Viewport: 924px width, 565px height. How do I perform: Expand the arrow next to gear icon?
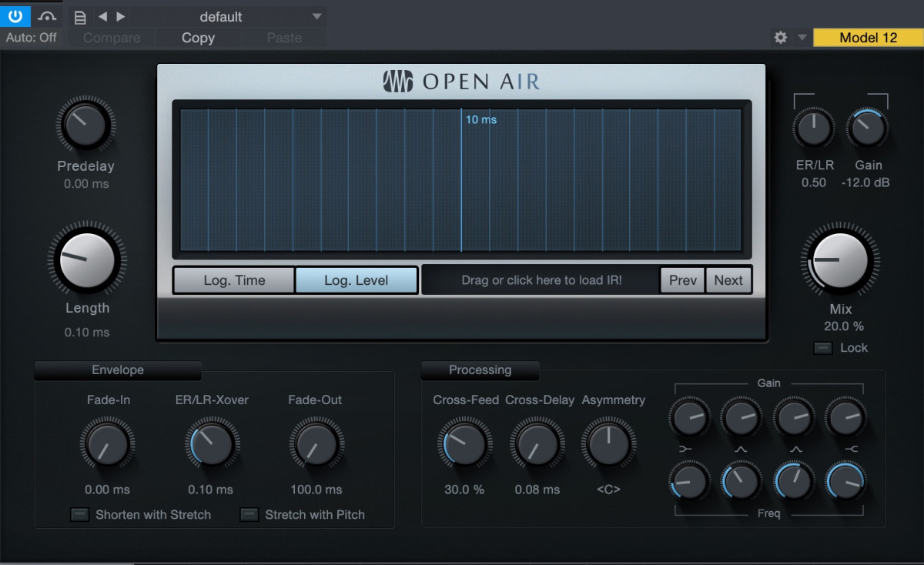pyautogui.click(x=802, y=38)
